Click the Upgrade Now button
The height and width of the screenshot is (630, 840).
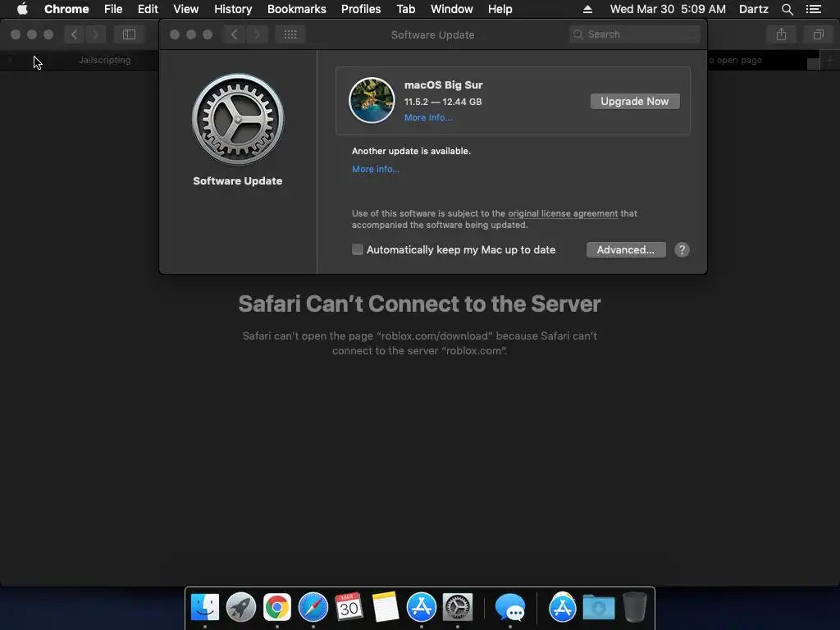click(x=635, y=101)
